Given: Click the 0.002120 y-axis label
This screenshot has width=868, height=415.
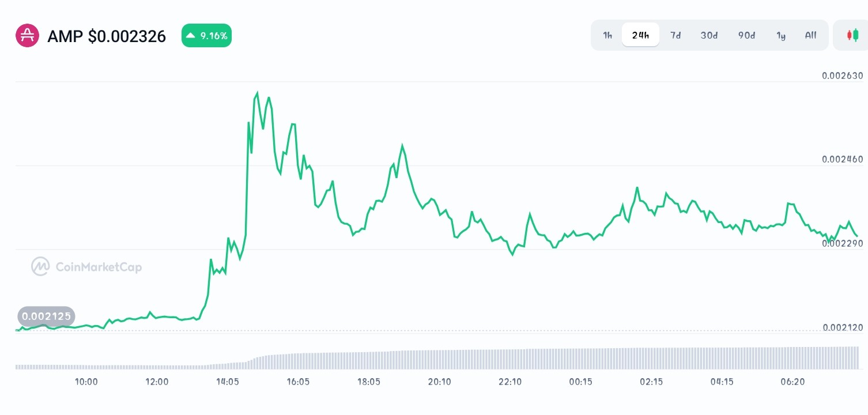Looking at the screenshot, I should (843, 327).
